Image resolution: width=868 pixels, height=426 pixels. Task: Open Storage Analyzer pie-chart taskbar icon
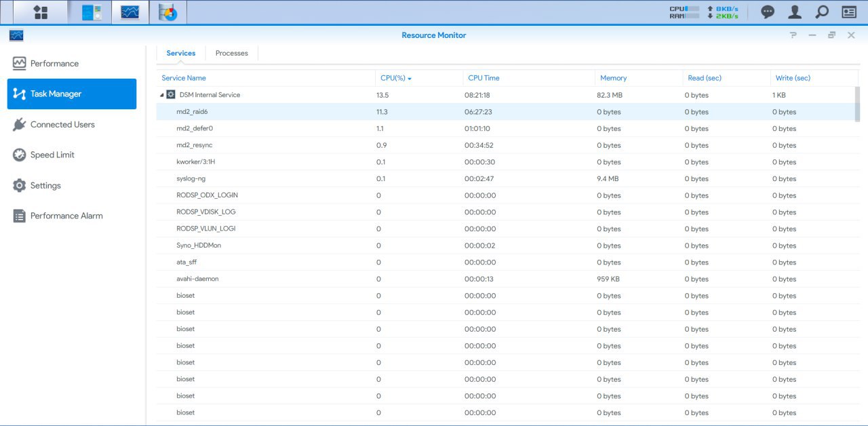167,12
